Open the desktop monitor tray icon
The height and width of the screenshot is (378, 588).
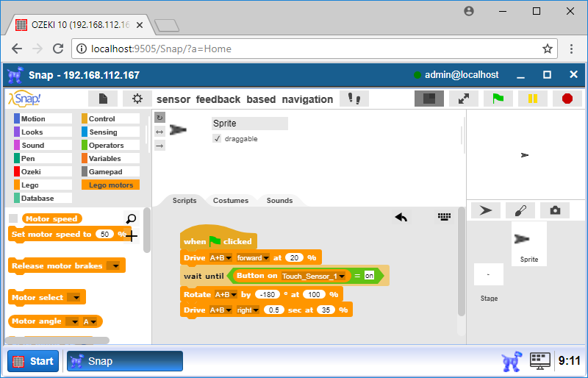coord(539,361)
